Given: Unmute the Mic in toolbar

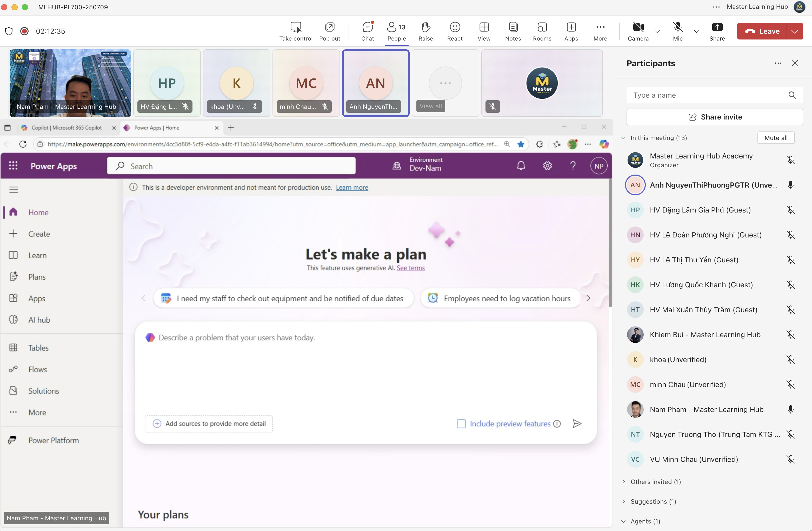Looking at the screenshot, I should click(x=678, y=31).
